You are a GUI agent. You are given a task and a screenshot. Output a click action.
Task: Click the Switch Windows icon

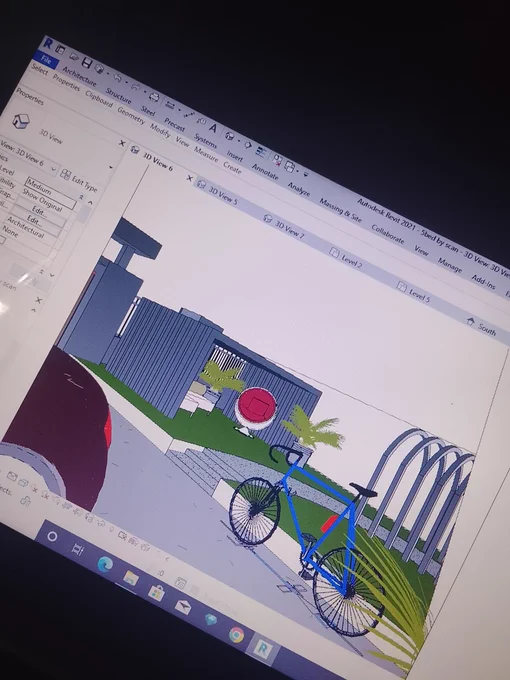coord(290,167)
